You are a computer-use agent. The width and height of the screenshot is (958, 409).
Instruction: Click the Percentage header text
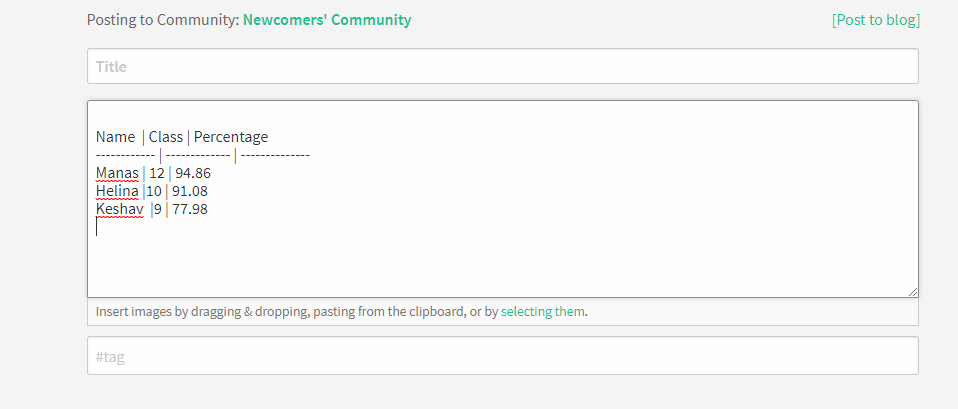point(231,137)
